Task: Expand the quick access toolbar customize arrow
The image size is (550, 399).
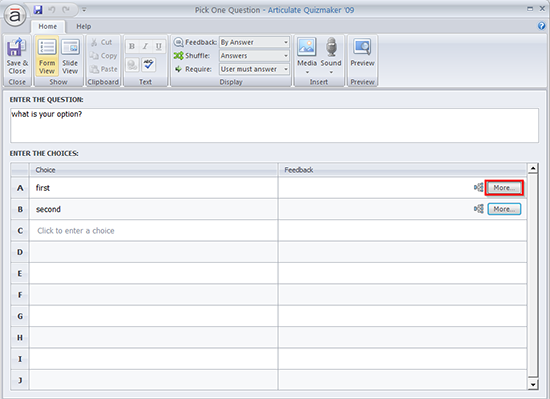Action: (x=84, y=10)
